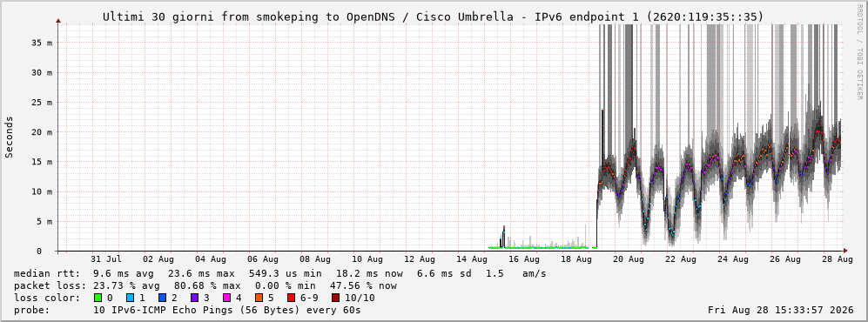Click the timestamp Fri Aug 28 15:33:57 2026
The image size is (868, 322).
(x=781, y=310)
